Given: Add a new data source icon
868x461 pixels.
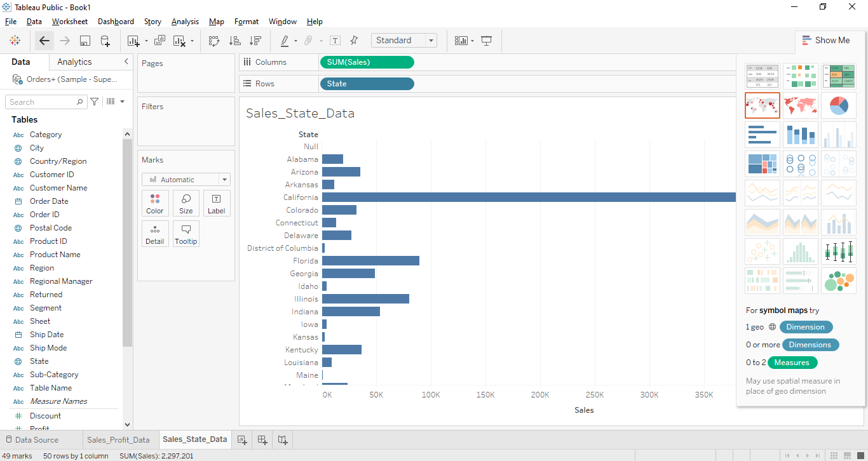Looking at the screenshot, I should pos(105,41).
